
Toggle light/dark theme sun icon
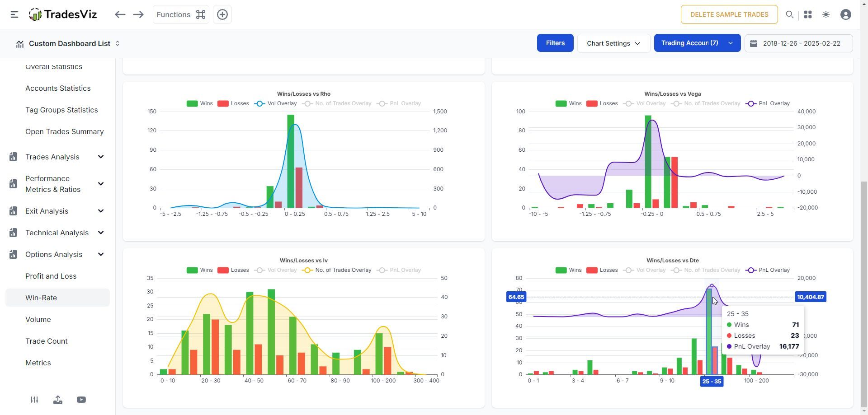(826, 14)
